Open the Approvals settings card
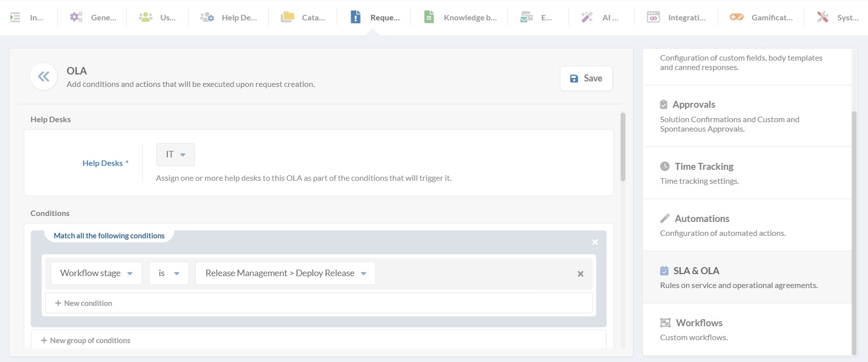 pos(747,116)
